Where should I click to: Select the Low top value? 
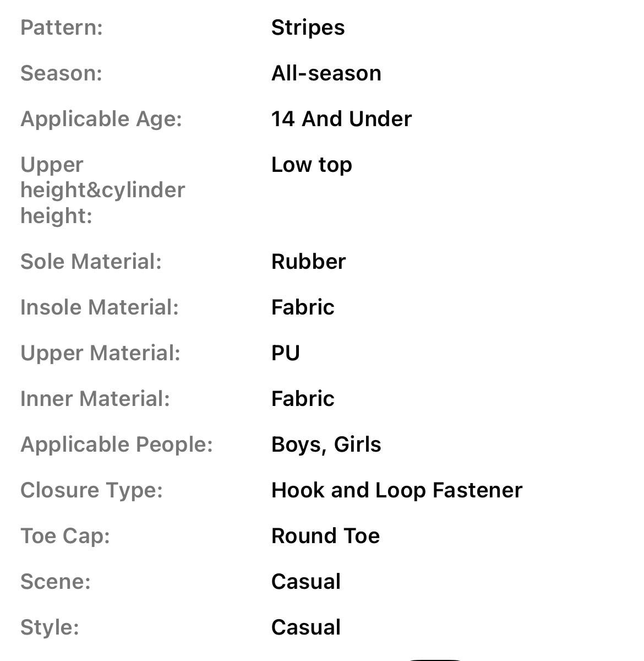click(x=312, y=165)
